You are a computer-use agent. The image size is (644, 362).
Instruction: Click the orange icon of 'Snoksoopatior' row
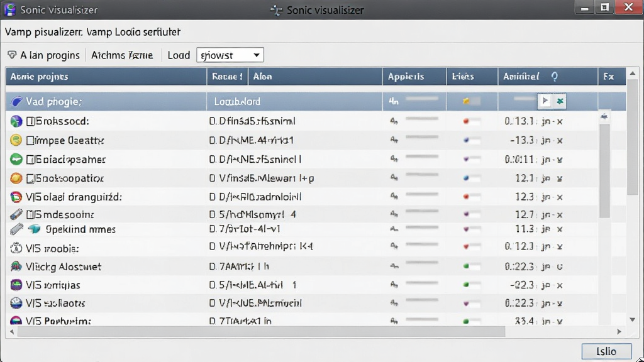16,178
